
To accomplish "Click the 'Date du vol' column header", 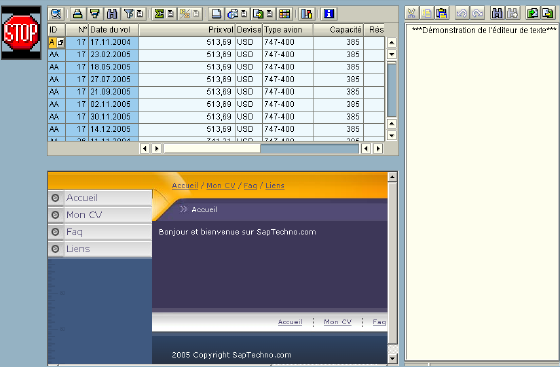I will click(114, 30).
